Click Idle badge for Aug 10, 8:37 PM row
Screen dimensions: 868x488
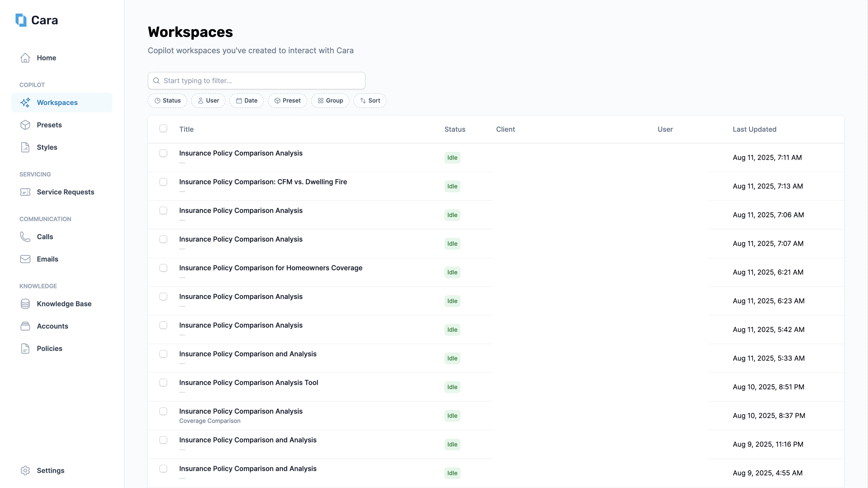(452, 416)
